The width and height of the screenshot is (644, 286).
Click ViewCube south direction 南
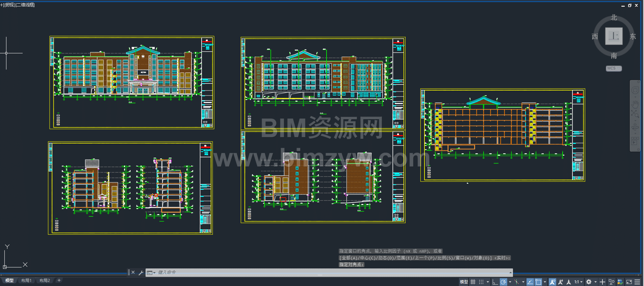[614, 56]
